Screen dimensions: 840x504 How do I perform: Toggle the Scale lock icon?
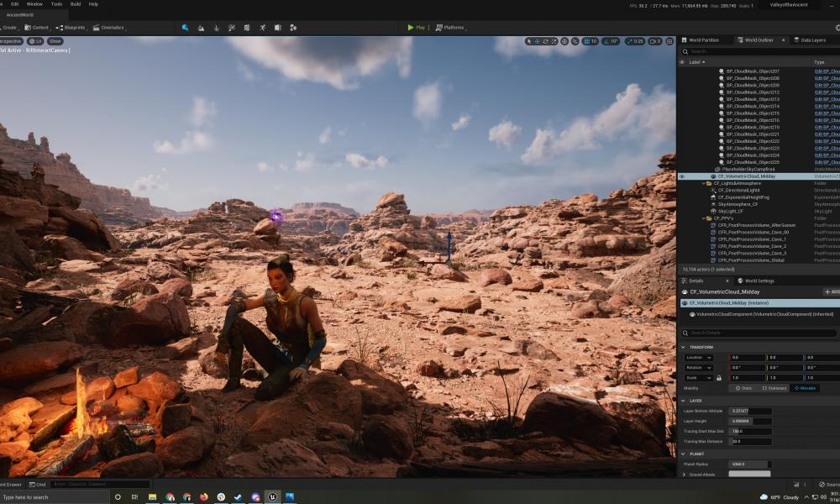click(719, 378)
